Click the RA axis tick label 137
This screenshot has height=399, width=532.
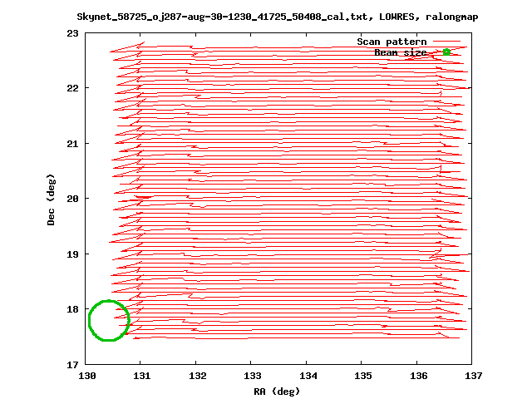(x=474, y=376)
